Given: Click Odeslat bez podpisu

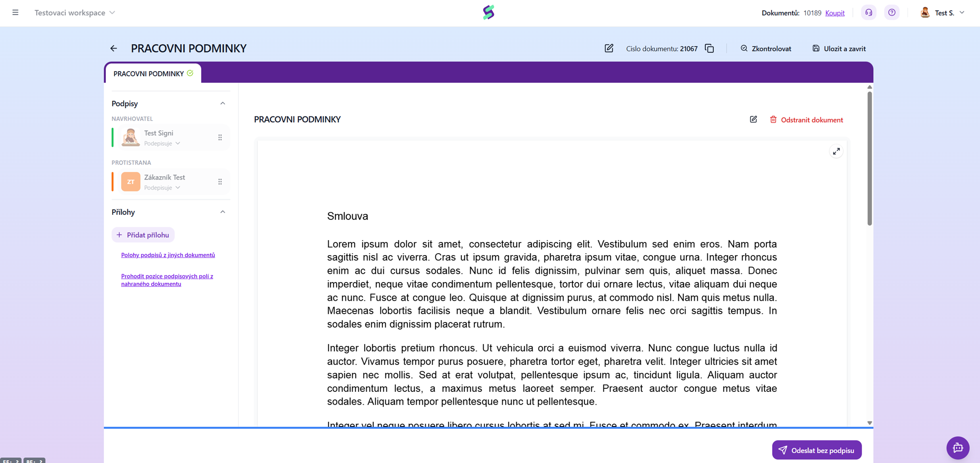Looking at the screenshot, I should coord(816,450).
